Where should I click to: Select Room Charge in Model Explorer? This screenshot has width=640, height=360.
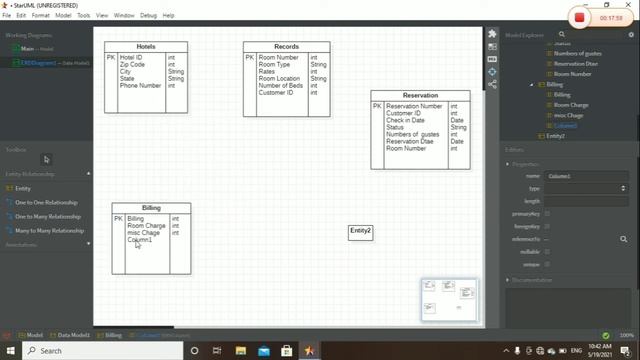click(571, 105)
